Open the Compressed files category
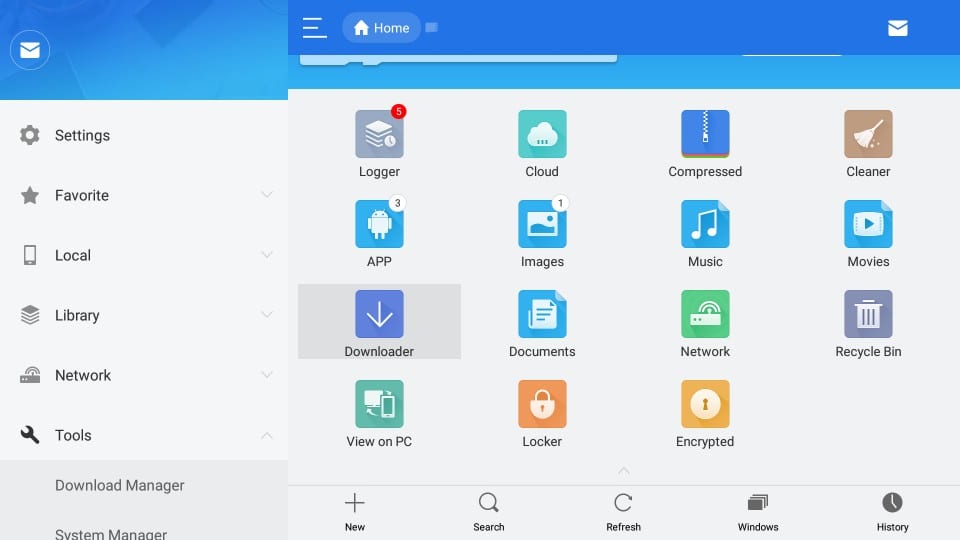This screenshot has width=960, height=540. pos(705,134)
